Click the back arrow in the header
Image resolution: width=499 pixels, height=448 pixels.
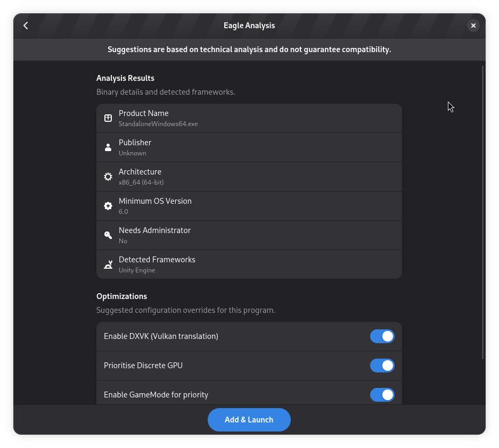26,25
